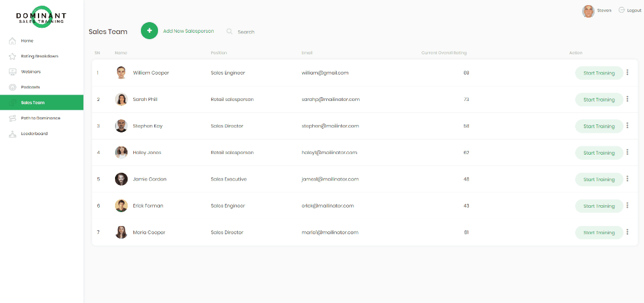
Task: Click the green plus add icon
Action: 150,31
